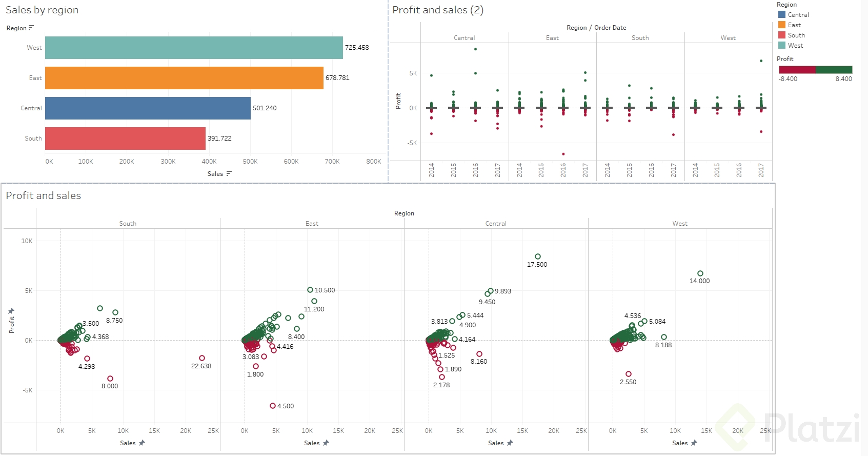Viewport: 868px width, 456px height.
Task: Click the South column header in the scatter plot
Action: click(128, 224)
